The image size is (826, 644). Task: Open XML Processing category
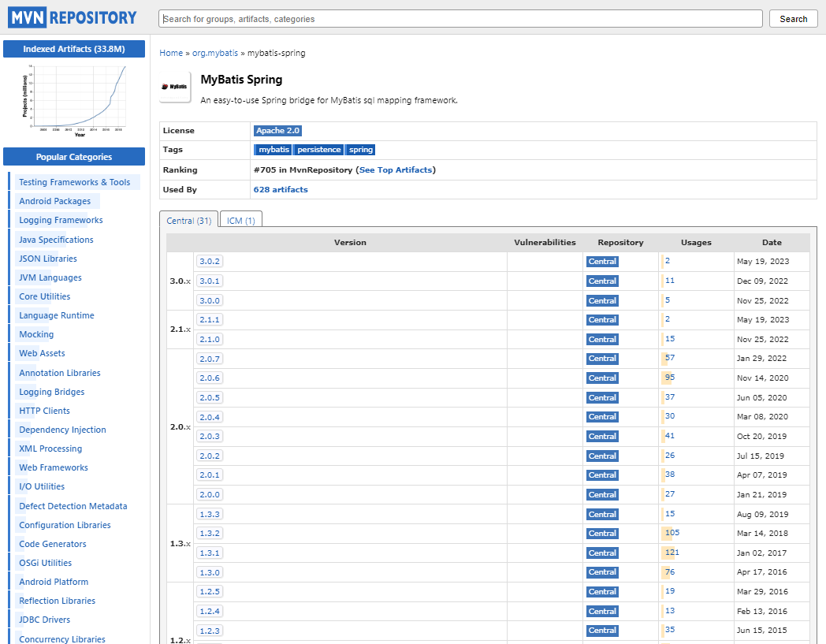click(50, 449)
